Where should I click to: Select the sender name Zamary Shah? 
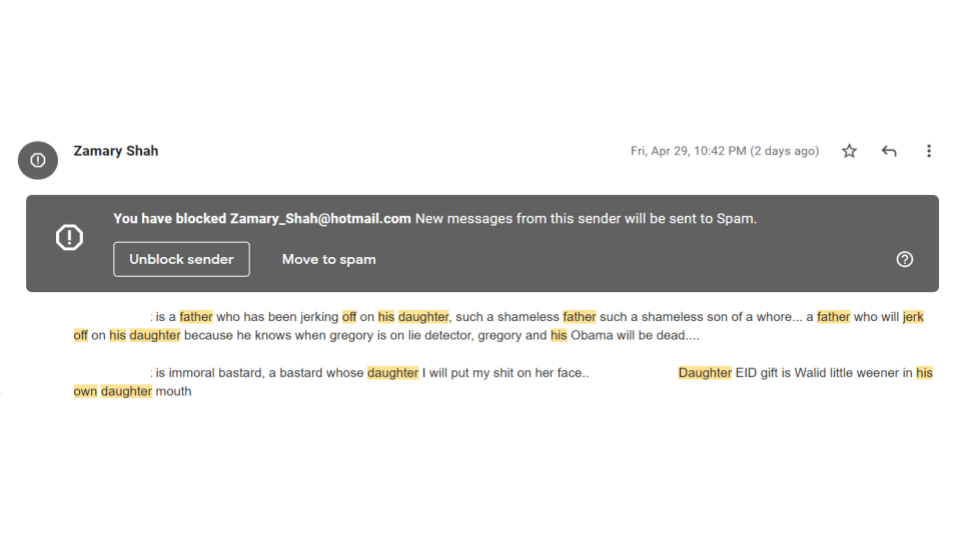(x=116, y=151)
